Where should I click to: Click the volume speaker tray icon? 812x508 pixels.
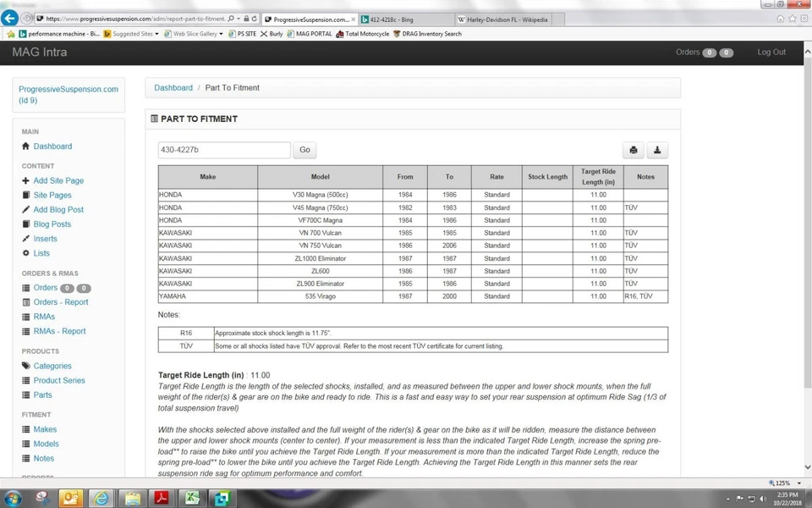pos(763,499)
